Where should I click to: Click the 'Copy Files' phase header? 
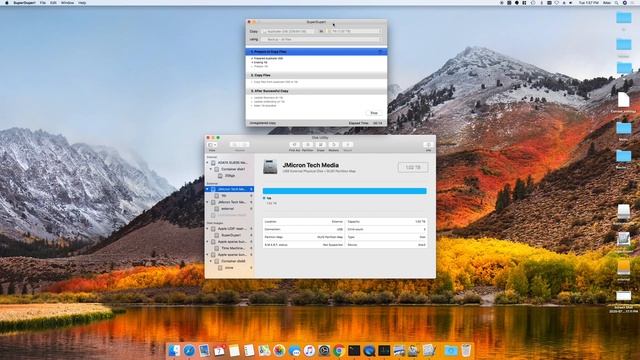pos(316,76)
